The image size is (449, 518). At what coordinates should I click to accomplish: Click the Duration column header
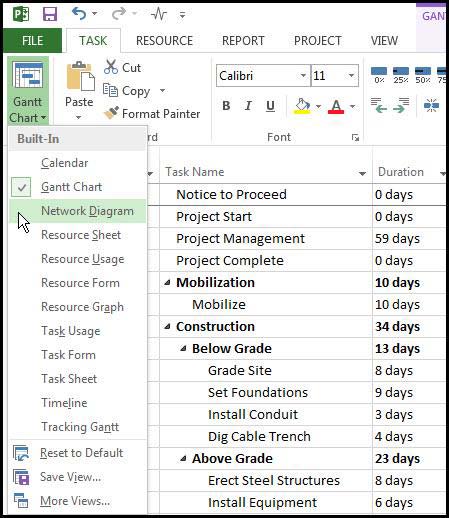click(x=409, y=172)
